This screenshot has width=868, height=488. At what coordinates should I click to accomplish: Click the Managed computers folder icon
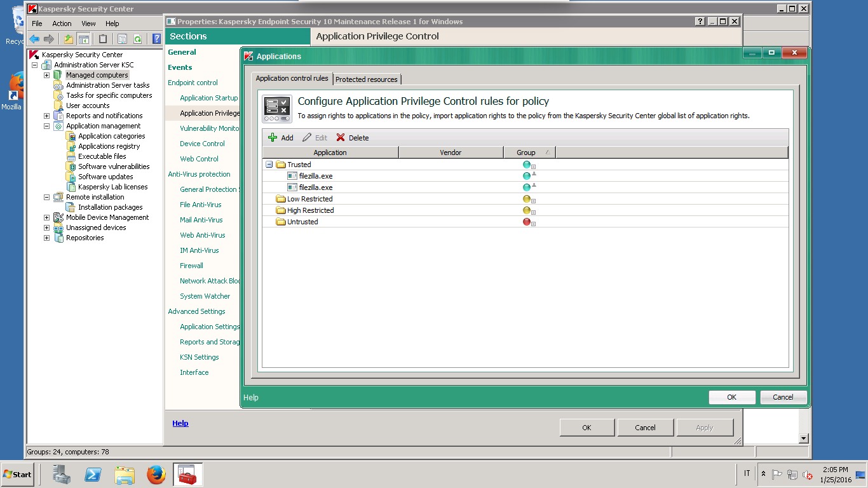point(58,75)
